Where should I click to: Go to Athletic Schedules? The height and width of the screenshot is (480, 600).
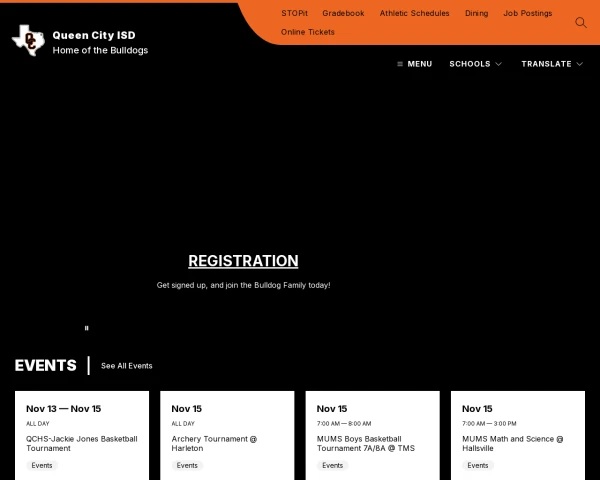(414, 13)
